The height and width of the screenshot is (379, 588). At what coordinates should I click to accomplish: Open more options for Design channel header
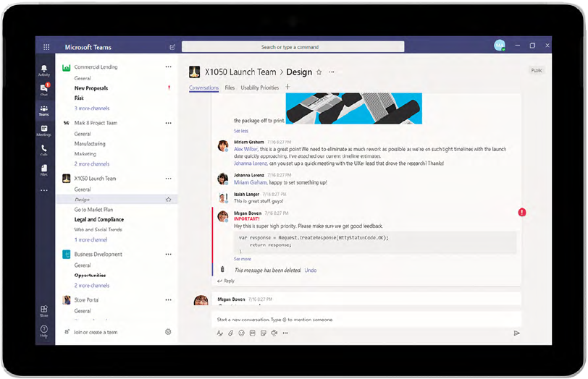pyautogui.click(x=332, y=72)
